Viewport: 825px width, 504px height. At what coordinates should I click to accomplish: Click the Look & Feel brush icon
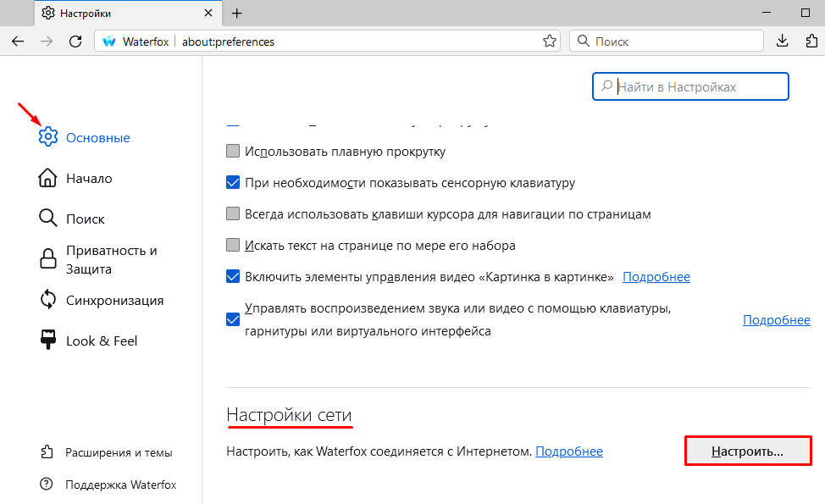48,340
